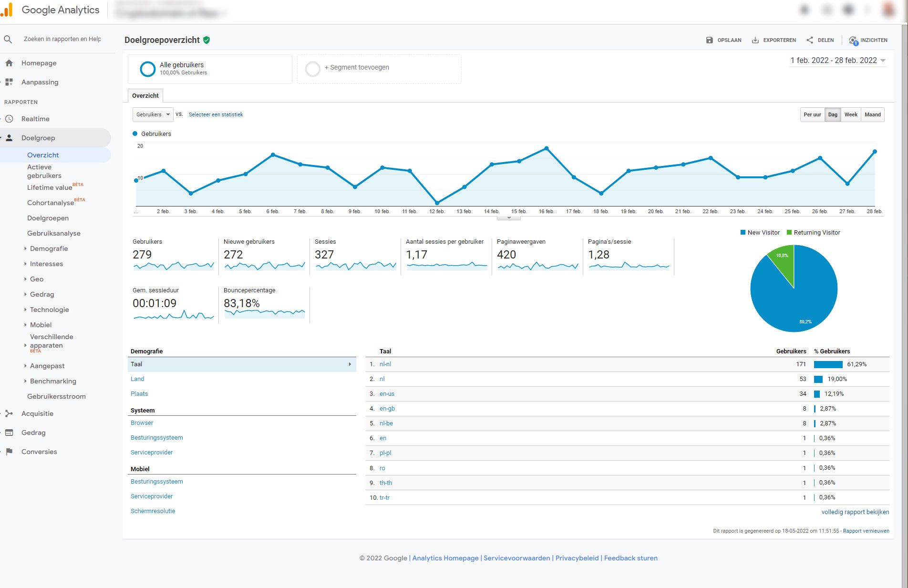Viewport: 908px width, 588px height.
Task: Open the Land dimension link
Action: click(x=137, y=379)
